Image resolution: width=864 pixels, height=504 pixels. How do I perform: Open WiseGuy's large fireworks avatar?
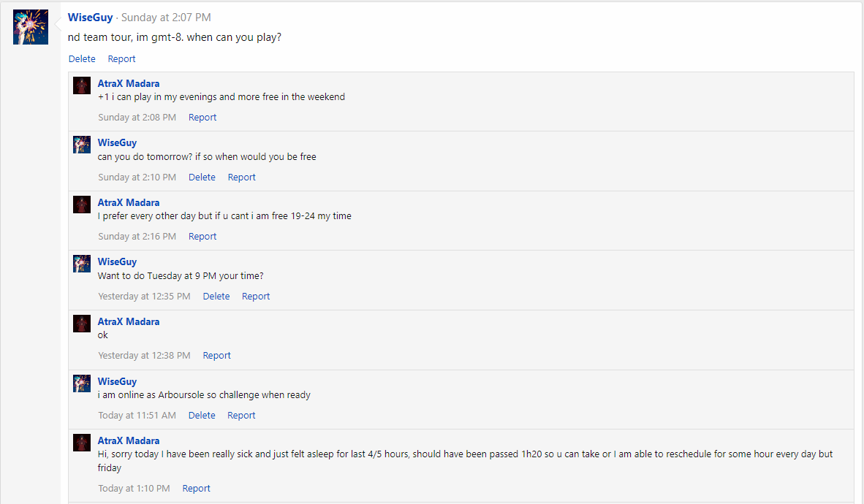pos(31,27)
